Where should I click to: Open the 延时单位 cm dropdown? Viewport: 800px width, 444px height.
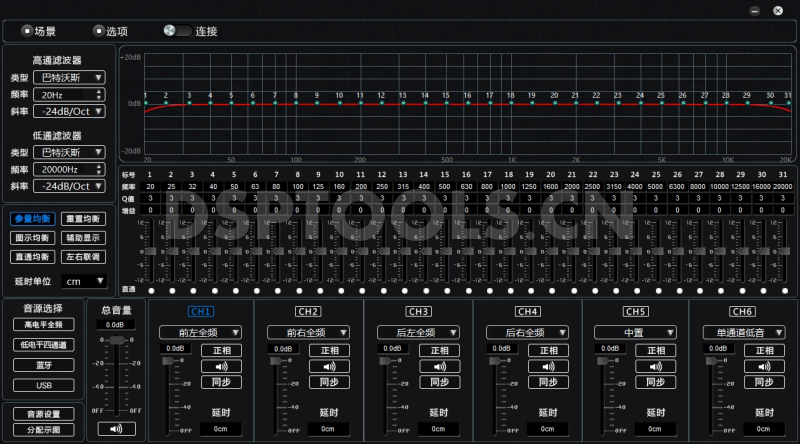[x=84, y=281]
